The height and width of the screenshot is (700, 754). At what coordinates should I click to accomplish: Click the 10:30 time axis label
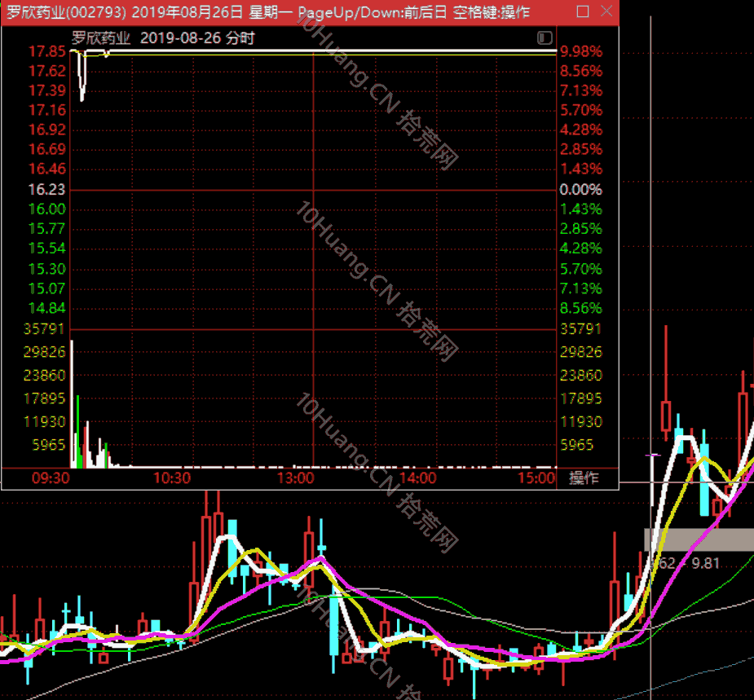click(172, 478)
